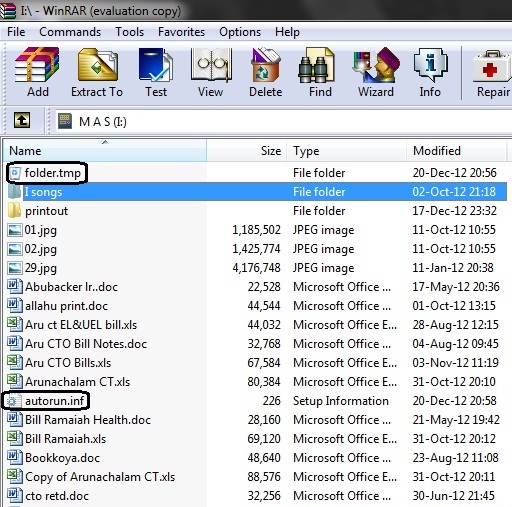Viewport: 512px width, 507px height.
Task: Launch the Wizard toolbar icon
Action: (x=376, y=65)
